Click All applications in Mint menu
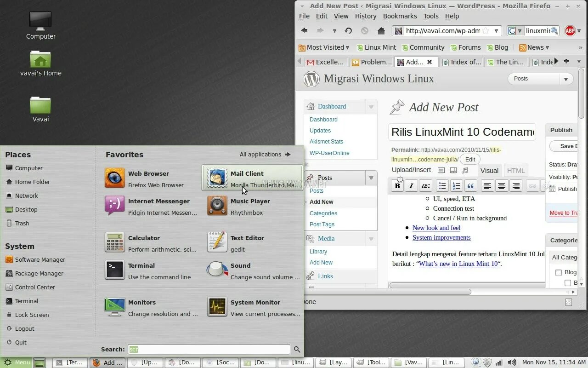This screenshot has height=368, width=588. (x=265, y=155)
